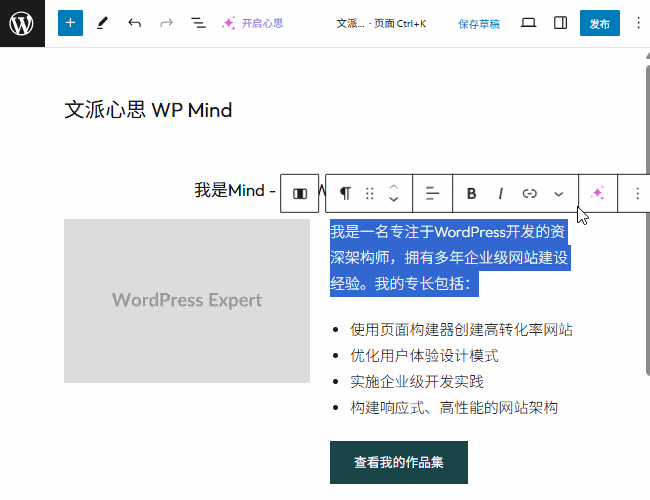Click the 查看我的作品集 button
Viewport: 650px width, 500px height.
tap(399, 462)
